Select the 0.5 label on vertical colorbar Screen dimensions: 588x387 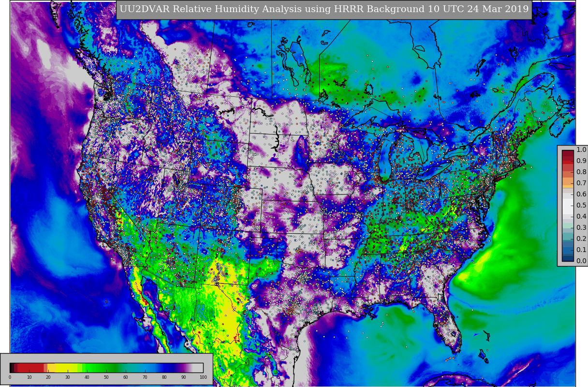581,206
